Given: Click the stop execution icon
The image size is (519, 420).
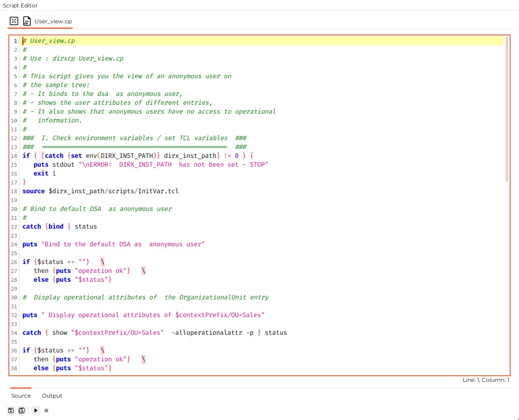Looking at the screenshot, I should [46, 410].
